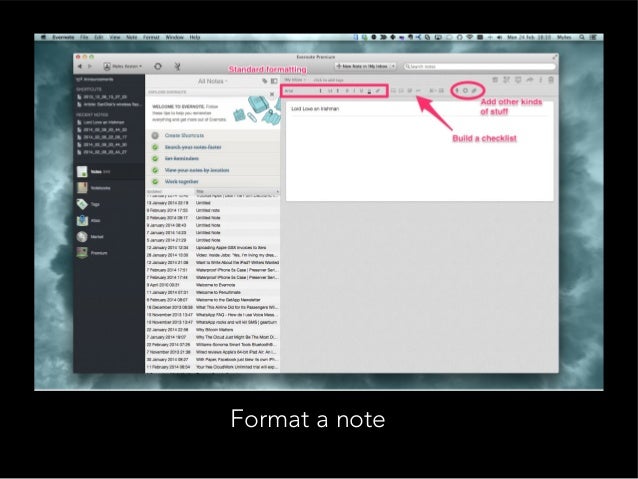Insert a checkbox with the to-do icon

point(410,91)
